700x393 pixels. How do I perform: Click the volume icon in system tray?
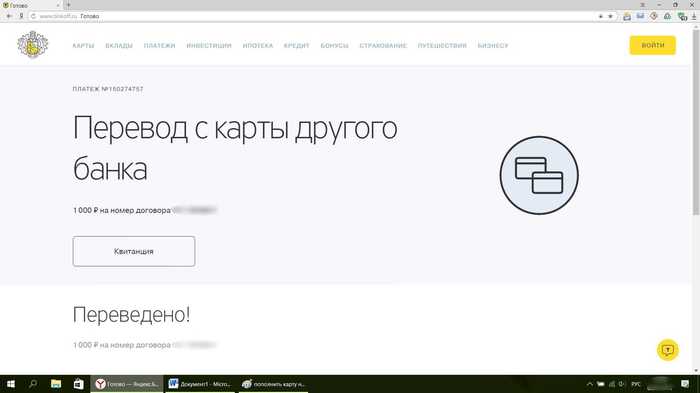[622, 384]
